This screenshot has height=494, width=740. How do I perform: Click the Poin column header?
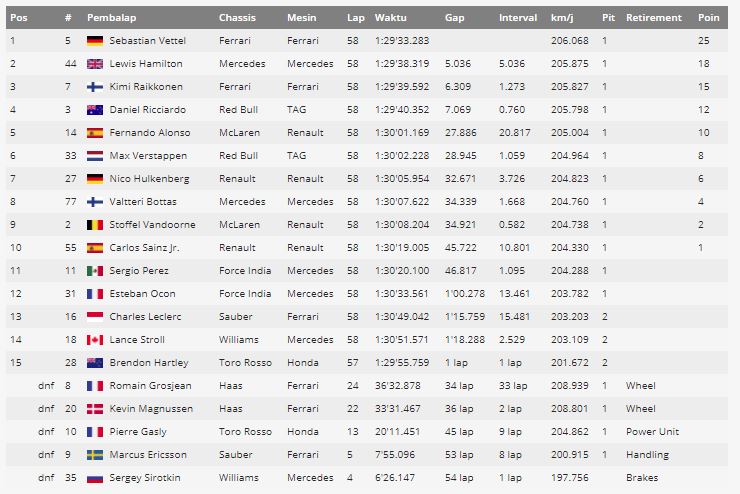(708, 18)
